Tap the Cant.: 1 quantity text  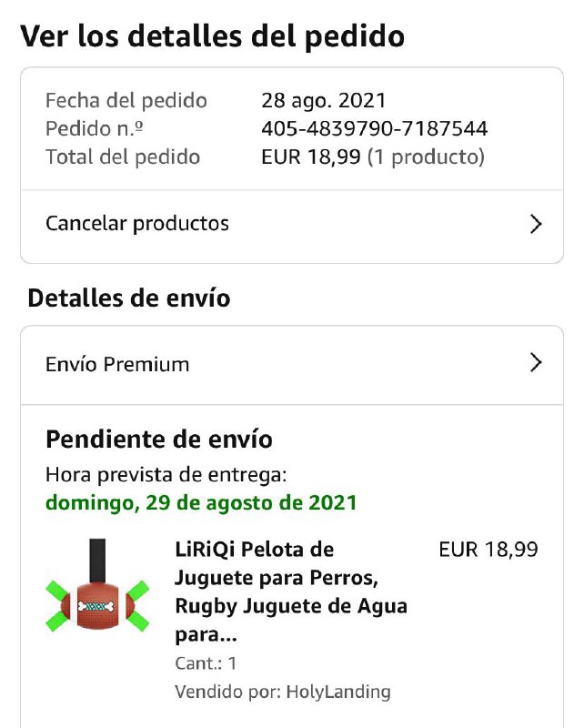[206, 663]
